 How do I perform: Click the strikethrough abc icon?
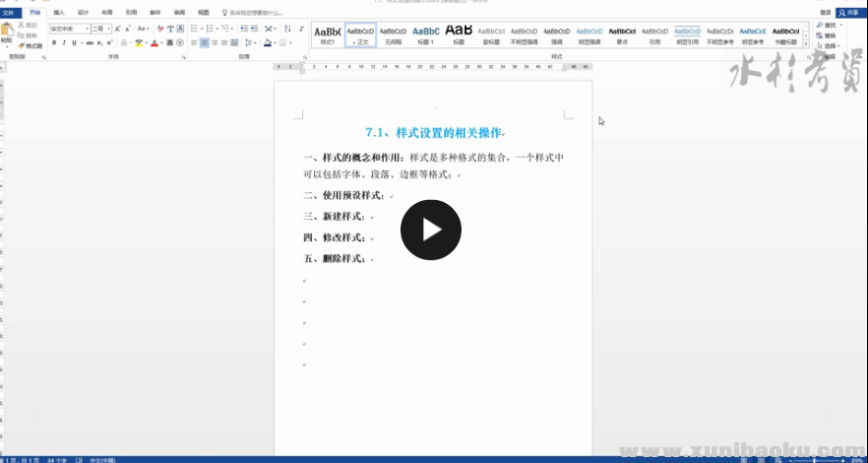point(90,43)
